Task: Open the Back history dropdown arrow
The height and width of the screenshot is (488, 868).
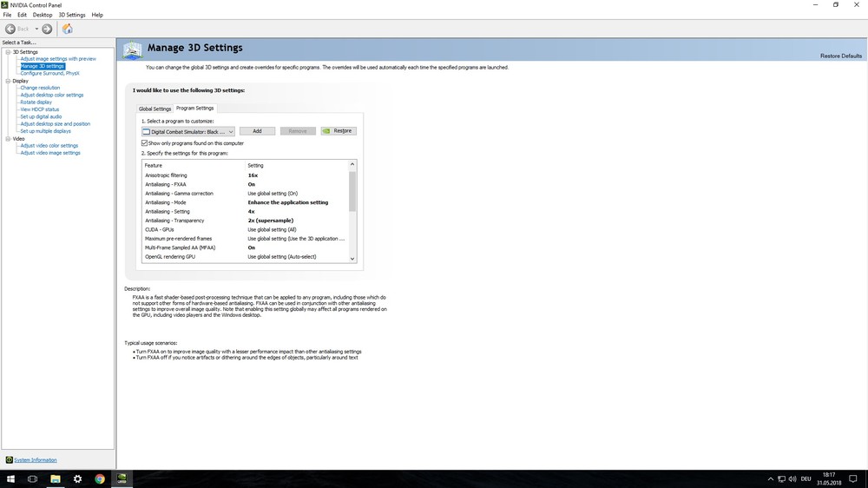Action: pos(36,29)
